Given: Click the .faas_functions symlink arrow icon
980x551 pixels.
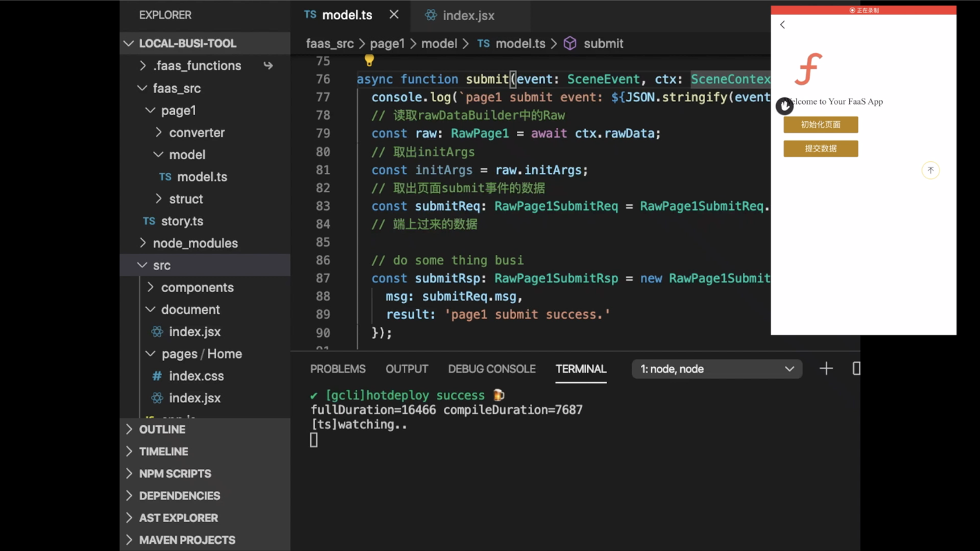Looking at the screenshot, I should coord(268,65).
